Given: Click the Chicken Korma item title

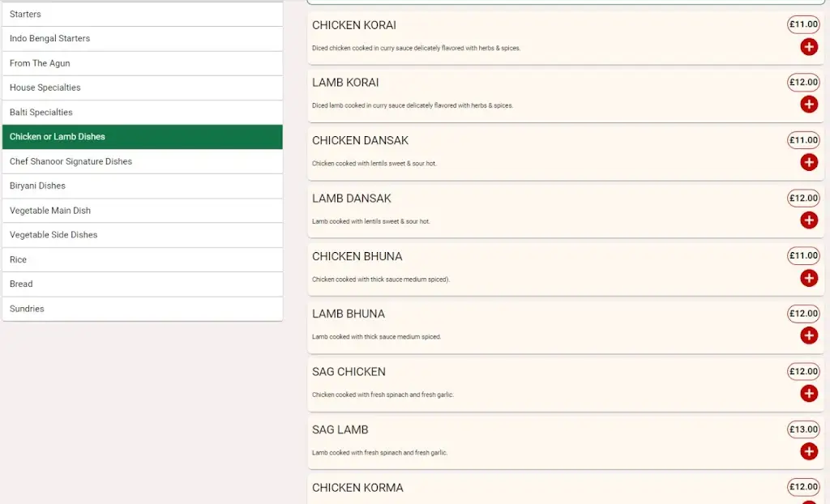Looking at the screenshot, I should 357,488.
